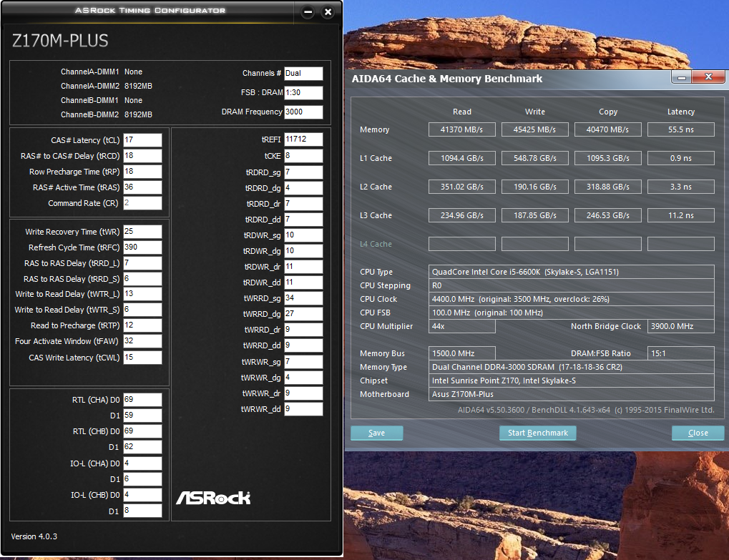729x560 pixels.
Task: Click the tWTR_S Write to Read field
Action: (x=143, y=310)
